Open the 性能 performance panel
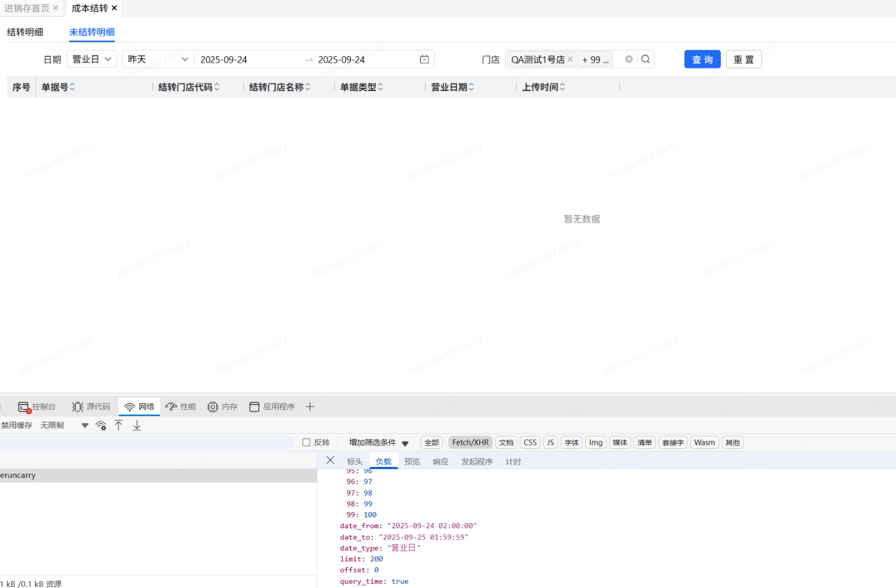The image size is (896, 588). [181, 406]
